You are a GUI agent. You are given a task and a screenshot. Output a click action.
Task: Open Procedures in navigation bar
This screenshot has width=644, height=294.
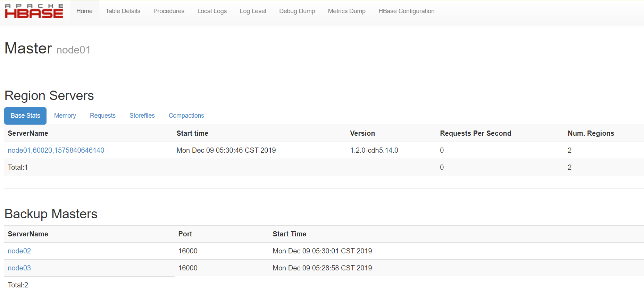pos(169,11)
